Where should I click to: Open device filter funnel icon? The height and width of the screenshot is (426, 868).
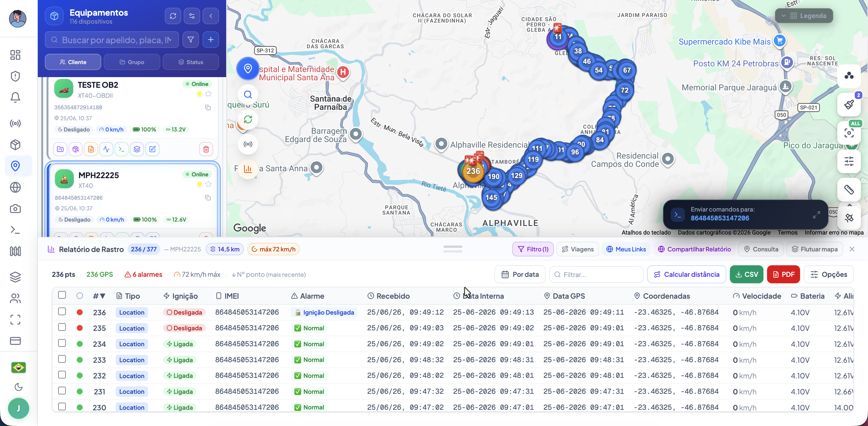click(191, 40)
